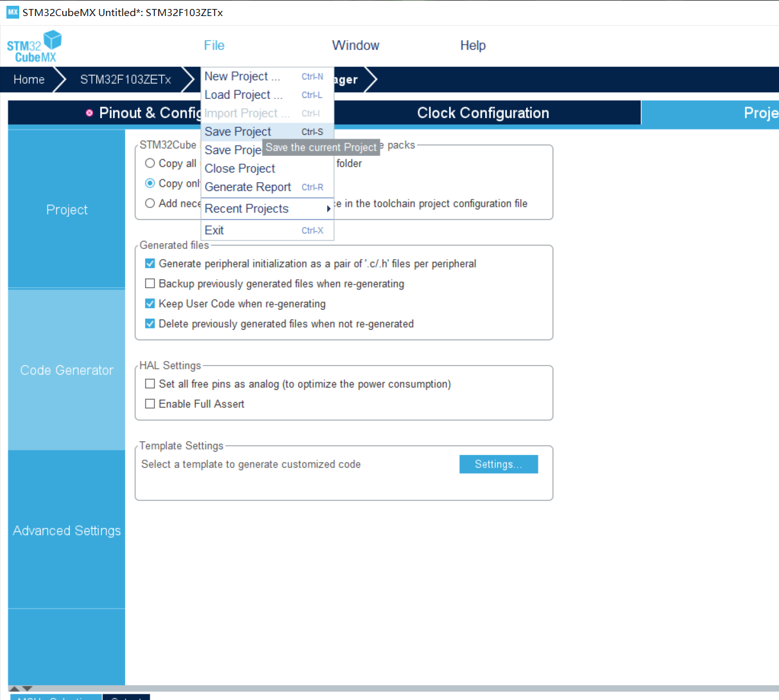Click the MX app icon in title bar
This screenshot has width=779, height=700.
tap(12, 12)
